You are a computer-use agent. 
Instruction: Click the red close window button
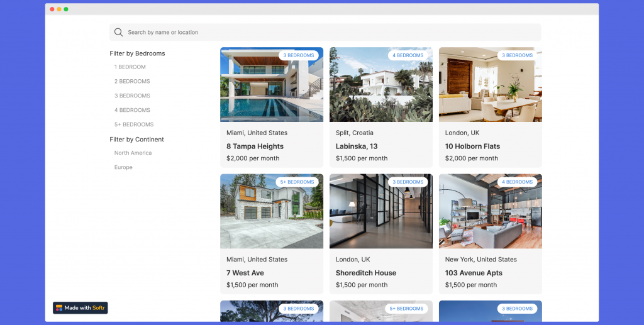pos(52,9)
